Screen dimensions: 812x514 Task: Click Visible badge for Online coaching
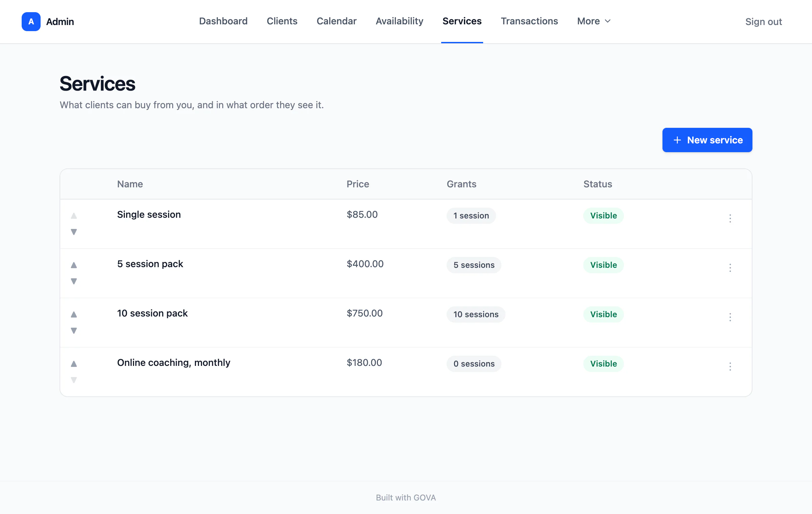click(603, 364)
